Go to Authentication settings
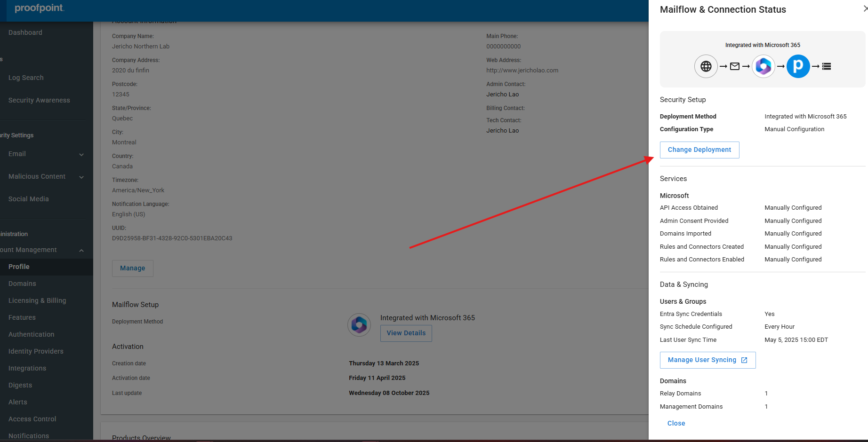Image resolution: width=868 pixels, height=442 pixels. pos(32,334)
